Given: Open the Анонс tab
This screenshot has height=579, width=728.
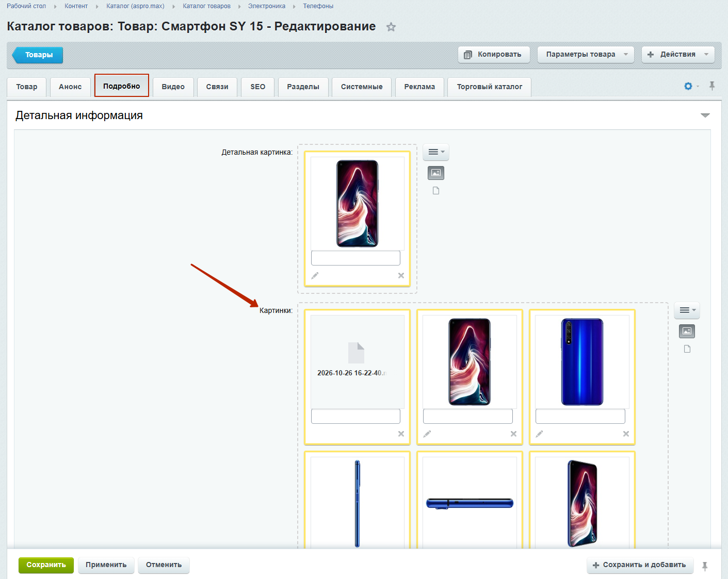Looking at the screenshot, I should click(70, 87).
